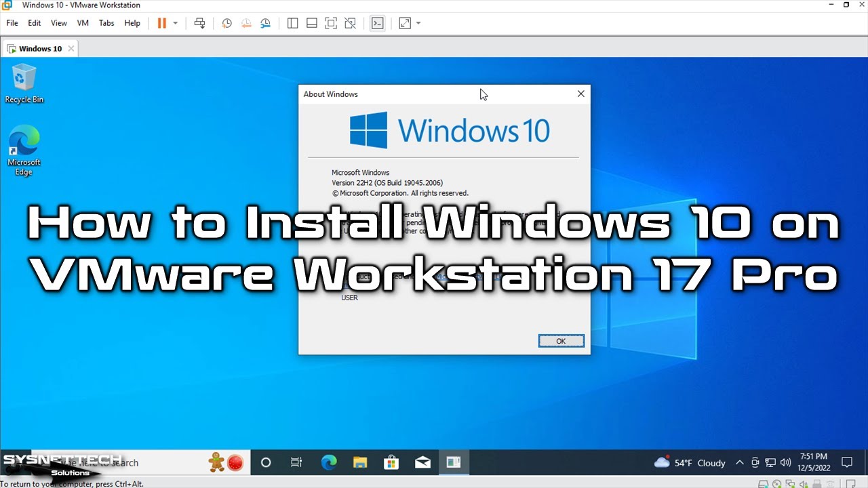Send Ctrl+Alt+Del to the virtual machine

click(x=199, y=23)
